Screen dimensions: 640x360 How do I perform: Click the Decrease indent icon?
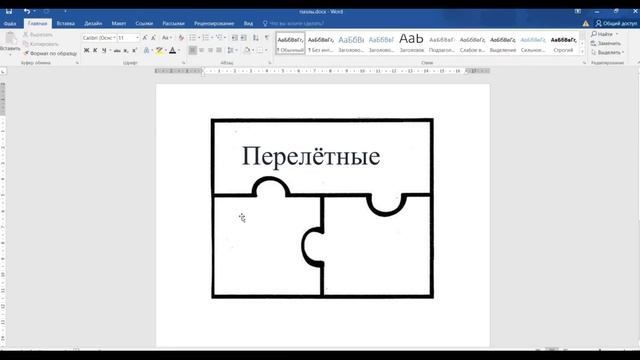pyautogui.click(x=235, y=38)
